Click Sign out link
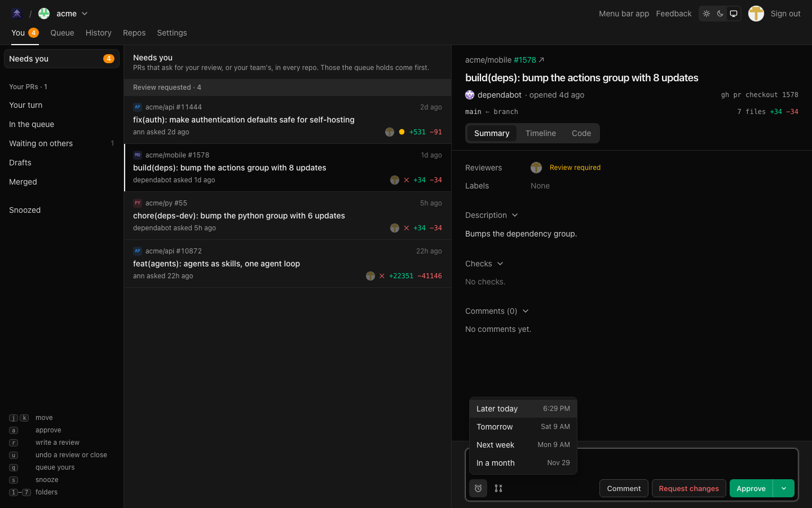The image size is (812, 508). (785, 14)
